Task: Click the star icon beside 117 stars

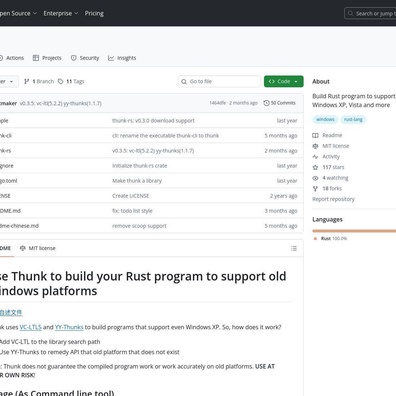Action: click(x=315, y=167)
